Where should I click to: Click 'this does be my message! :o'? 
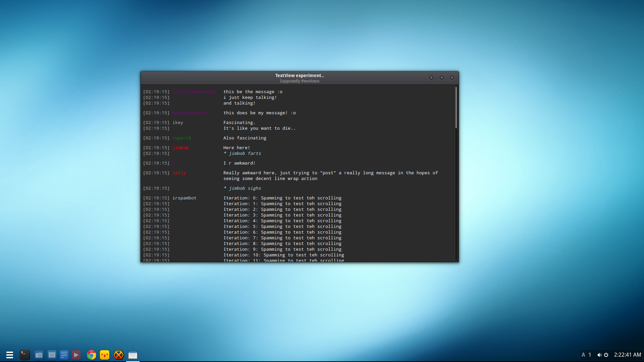point(260,113)
